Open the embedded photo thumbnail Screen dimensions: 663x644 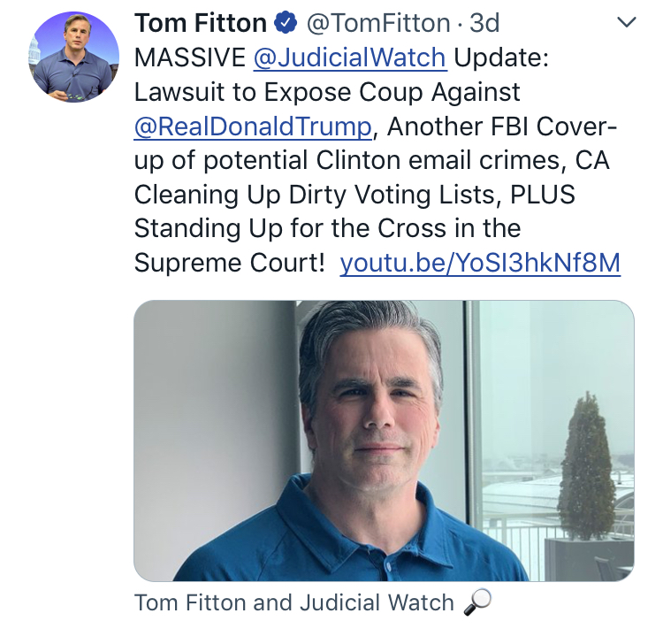pyautogui.click(x=384, y=441)
